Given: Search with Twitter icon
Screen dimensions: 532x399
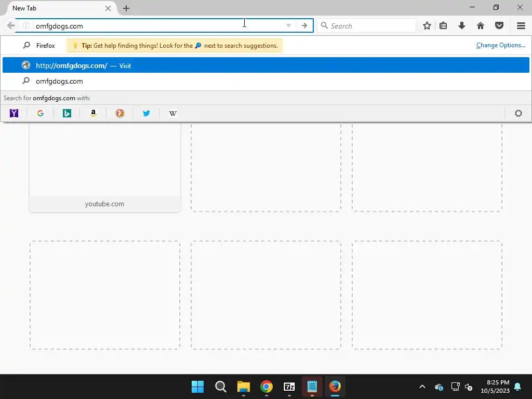Looking at the screenshot, I should (x=146, y=113).
